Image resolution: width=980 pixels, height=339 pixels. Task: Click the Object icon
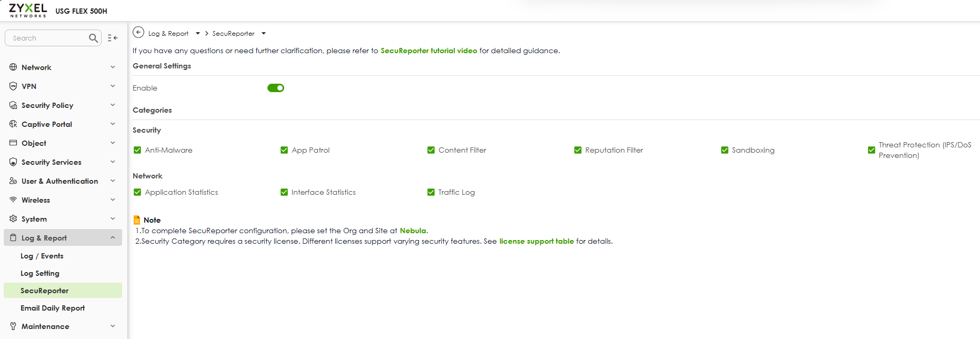pos(13,143)
